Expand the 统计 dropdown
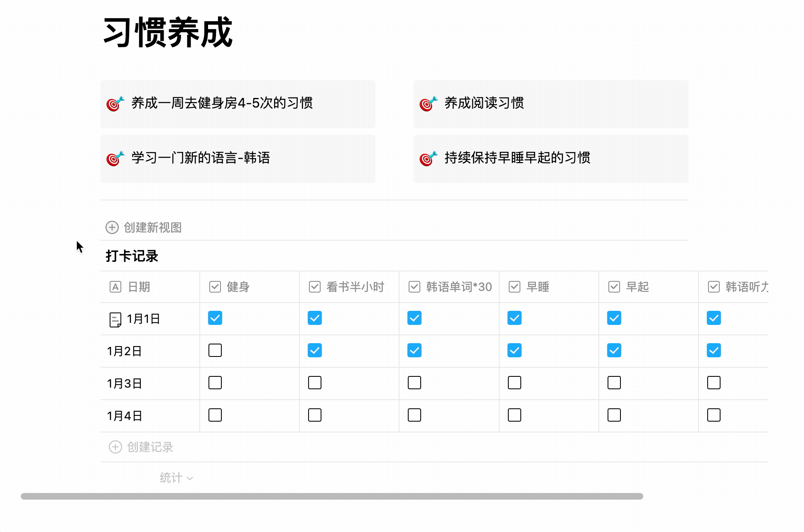804x532 pixels. [x=176, y=478]
